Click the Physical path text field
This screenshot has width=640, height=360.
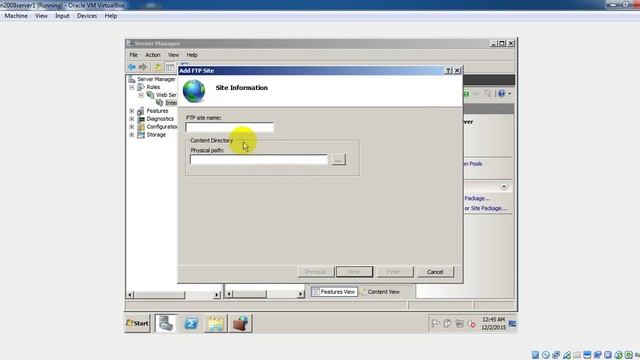[x=259, y=160]
